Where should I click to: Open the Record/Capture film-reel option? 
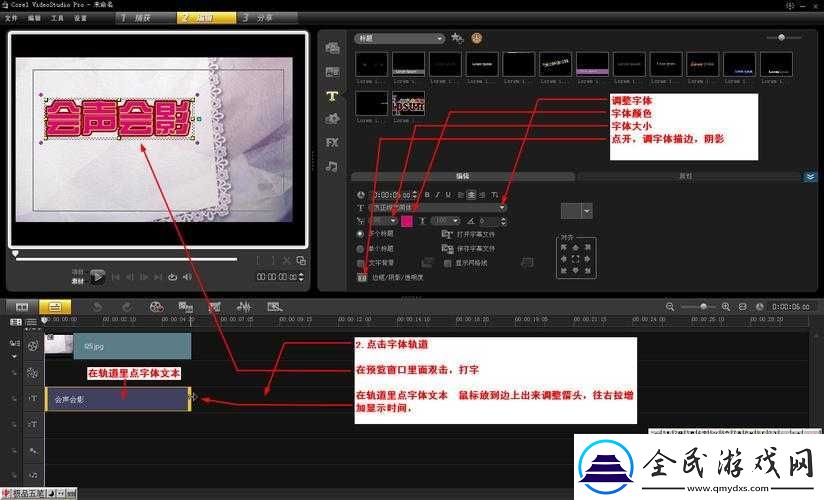pyautogui.click(x=156, y=307)
